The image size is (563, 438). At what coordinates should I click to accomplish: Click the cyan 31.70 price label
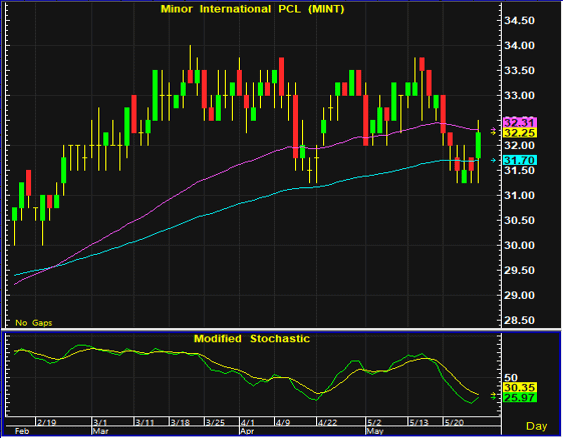pos(520,160)
